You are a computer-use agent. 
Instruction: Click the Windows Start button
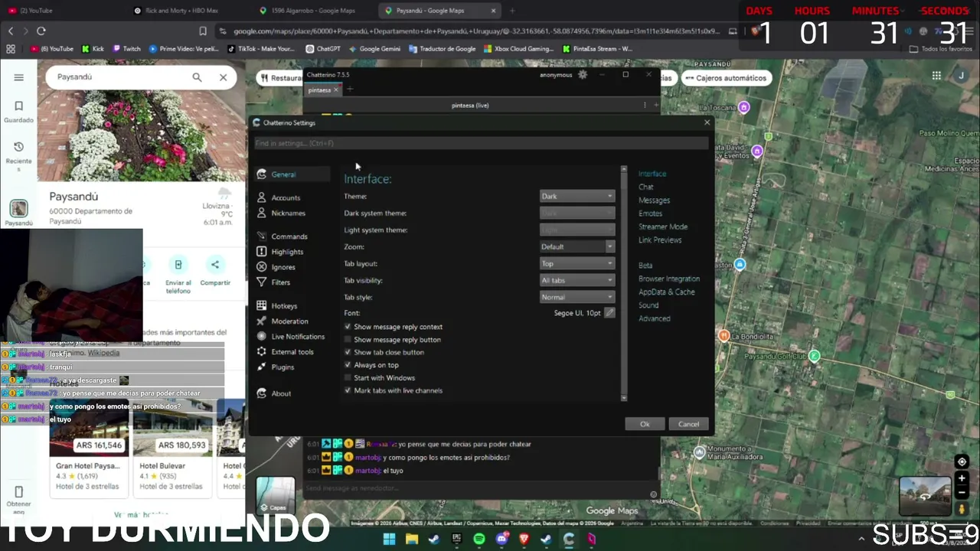tap(389, 539)
